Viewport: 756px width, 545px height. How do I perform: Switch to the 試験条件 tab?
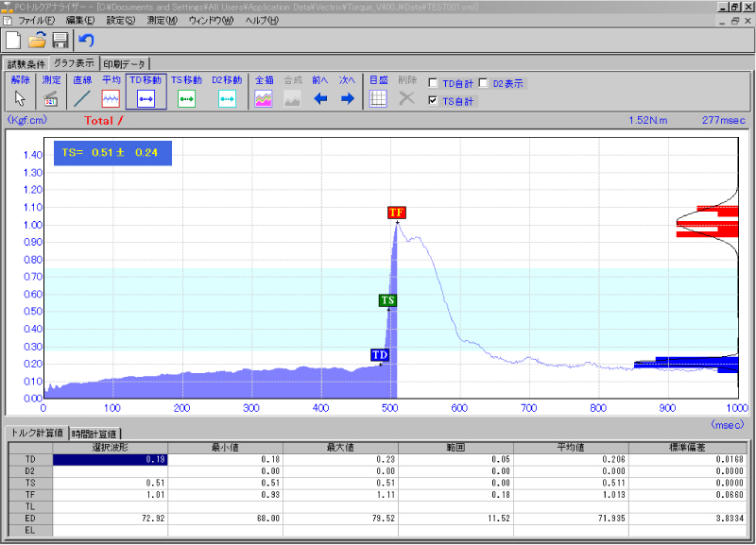26,64
